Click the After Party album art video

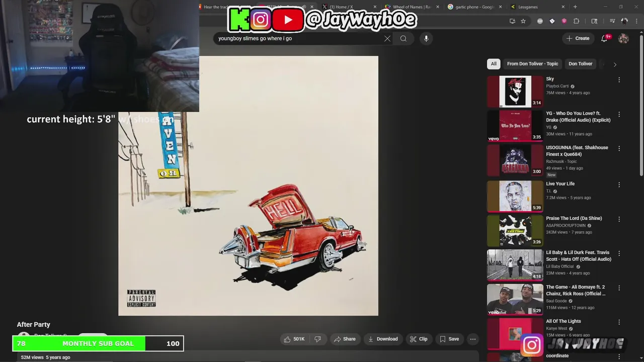(248, 186)
